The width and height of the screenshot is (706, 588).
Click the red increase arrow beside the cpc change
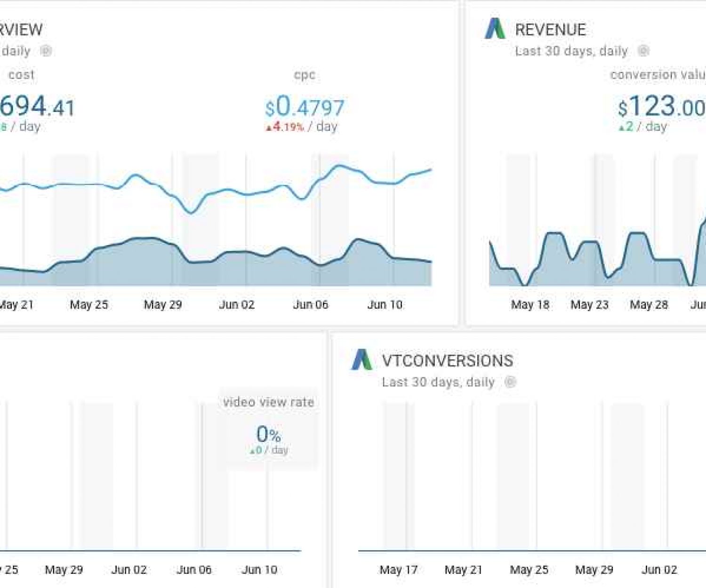tap(269, 127)
